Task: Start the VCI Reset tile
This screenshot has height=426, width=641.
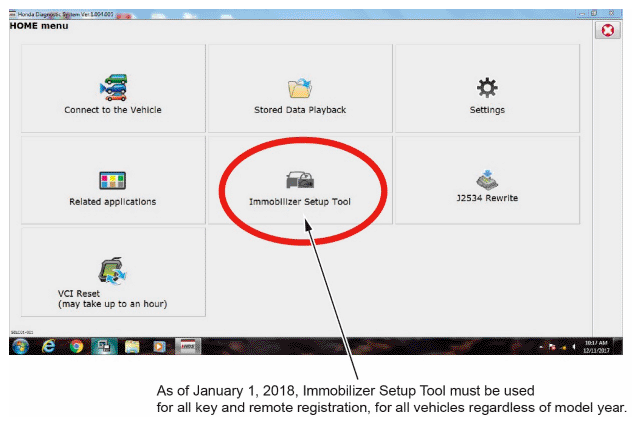Action: pyautogui.click(x=113, y=272)
